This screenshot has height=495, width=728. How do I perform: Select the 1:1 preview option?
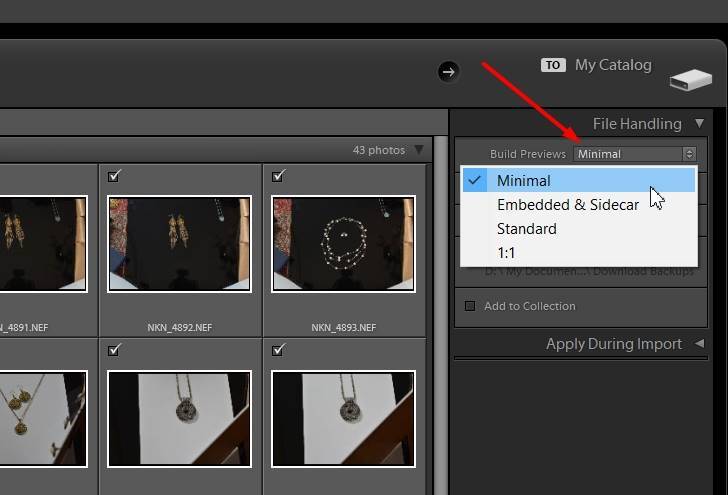coord(507,253)
